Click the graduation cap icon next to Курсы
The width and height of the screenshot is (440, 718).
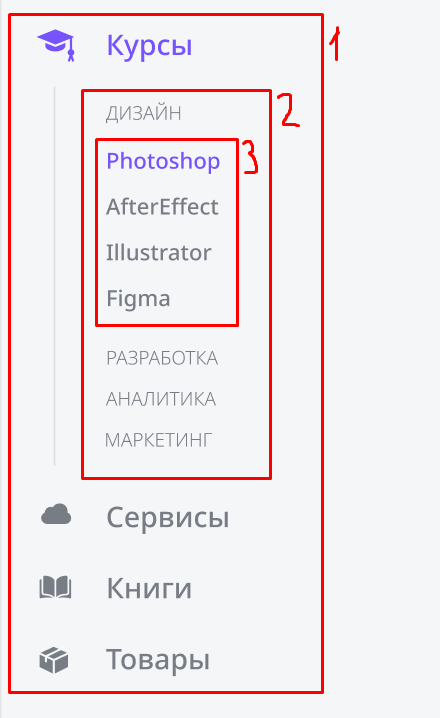click(x=56, y=45)
